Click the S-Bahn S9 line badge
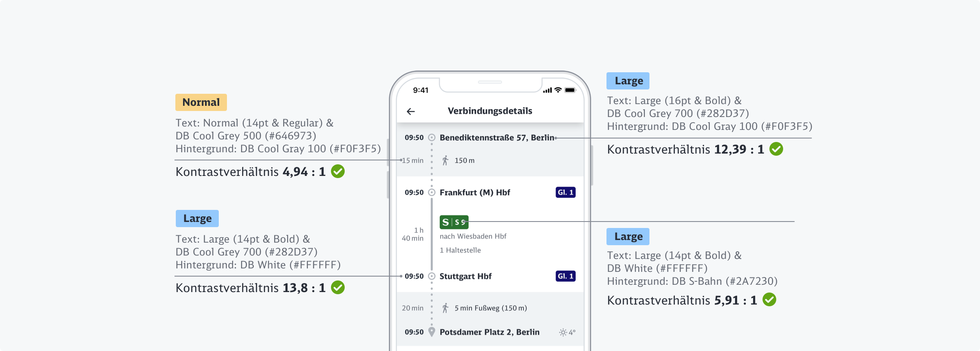Image resolution: width=980 pixels, height=351 pixels. 454,222
